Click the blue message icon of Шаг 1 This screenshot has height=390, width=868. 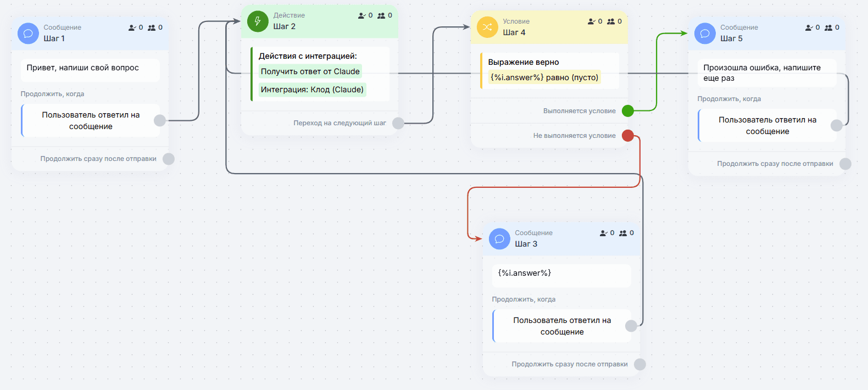tap(28, 34)
